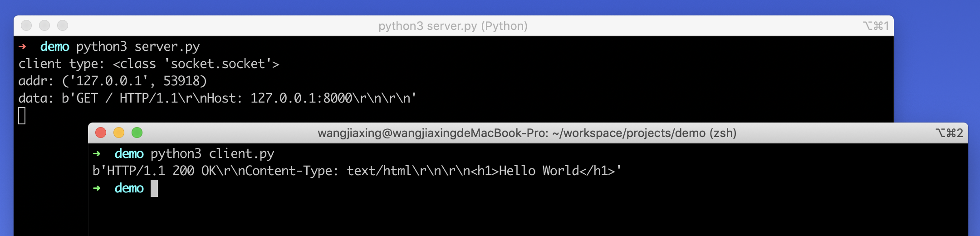980x236 pixels.
Task: Click the red prompt arrow in server terminal
Action: coord(22,46)
